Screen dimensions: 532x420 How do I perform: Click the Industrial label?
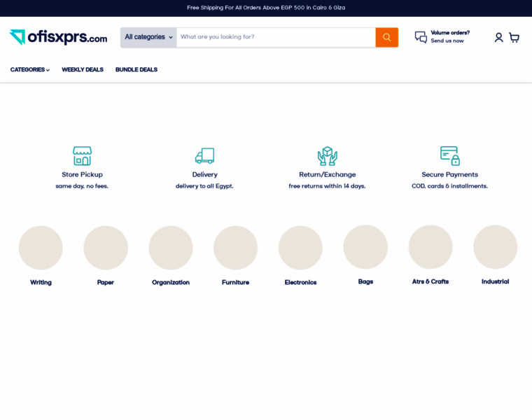click(496, 281)
